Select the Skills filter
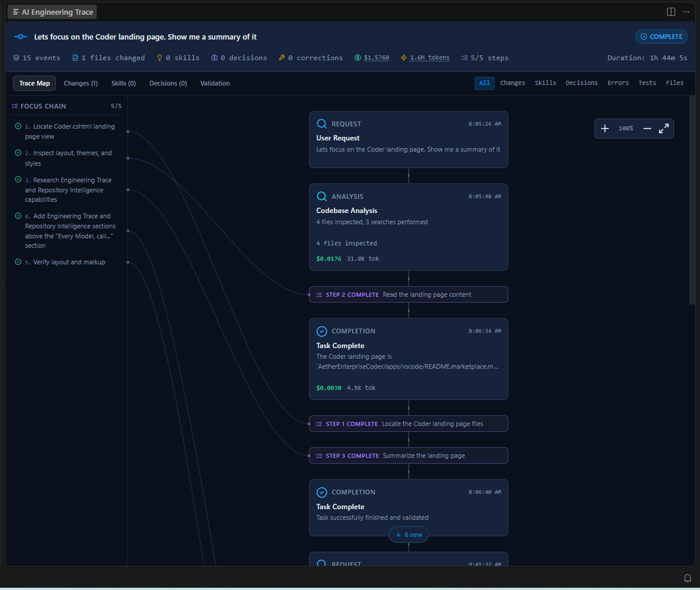 [x=545, y=83]
